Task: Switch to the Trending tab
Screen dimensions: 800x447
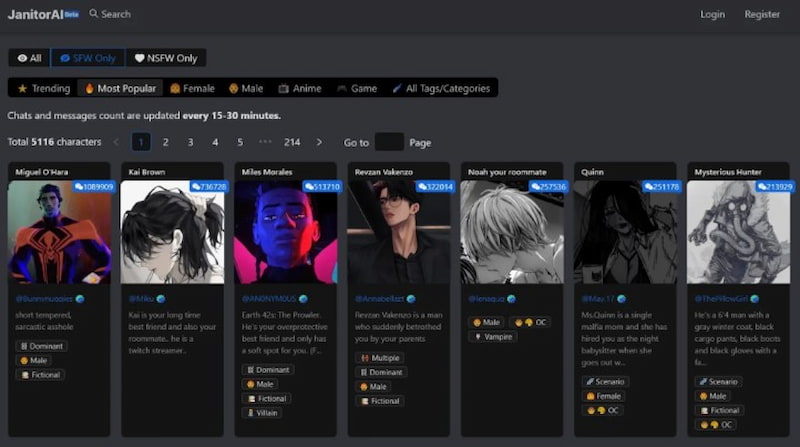Action: [x=44, y=88]
